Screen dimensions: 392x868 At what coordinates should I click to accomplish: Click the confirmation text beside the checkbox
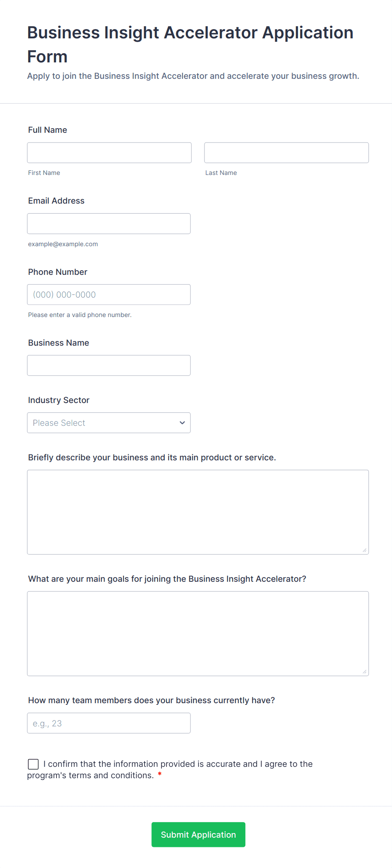tap(178, 764)
